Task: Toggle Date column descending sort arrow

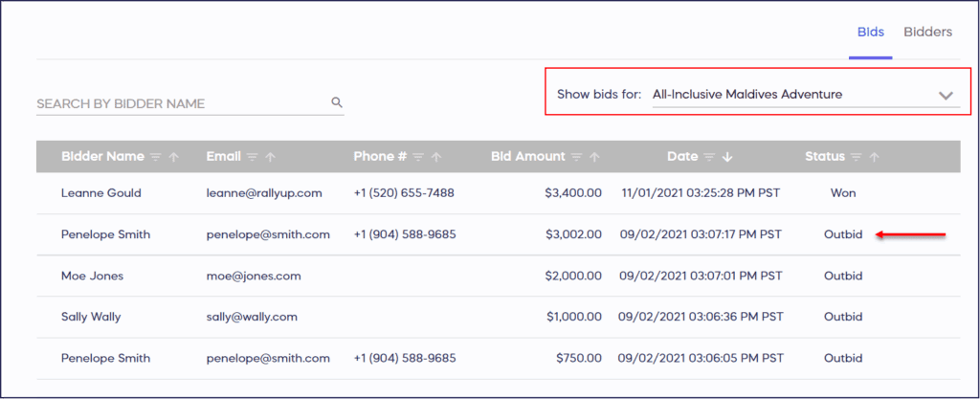Action: click(726, 157)
